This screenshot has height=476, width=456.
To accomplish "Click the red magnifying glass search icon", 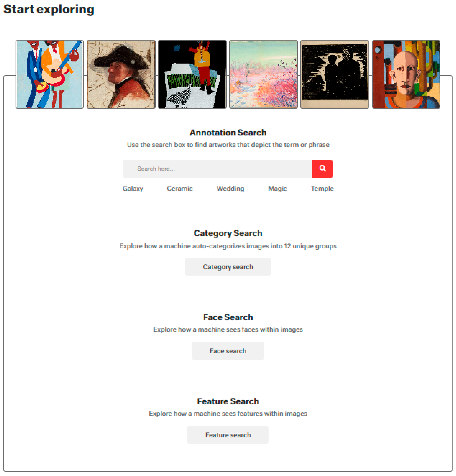I will coord(323,169).
